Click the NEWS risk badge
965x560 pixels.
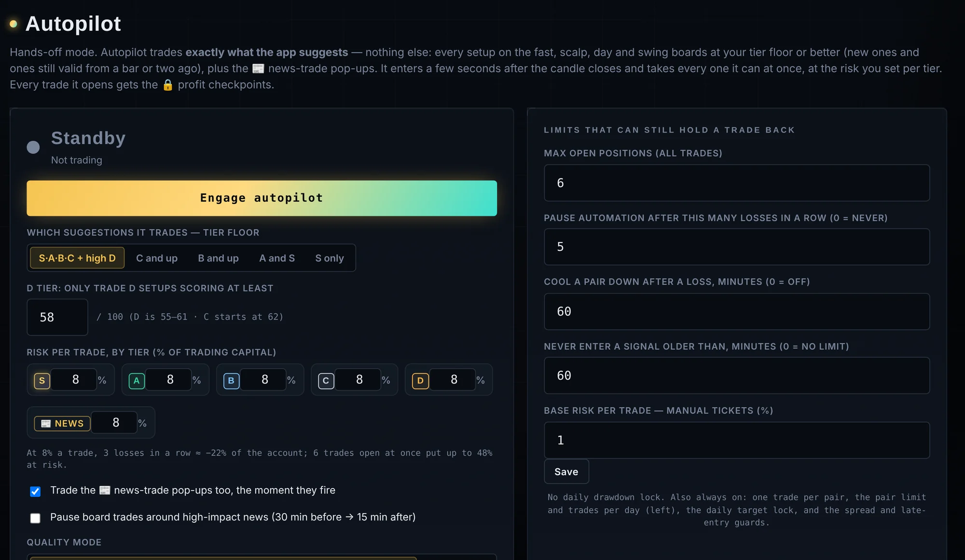(x=62, y=423)
